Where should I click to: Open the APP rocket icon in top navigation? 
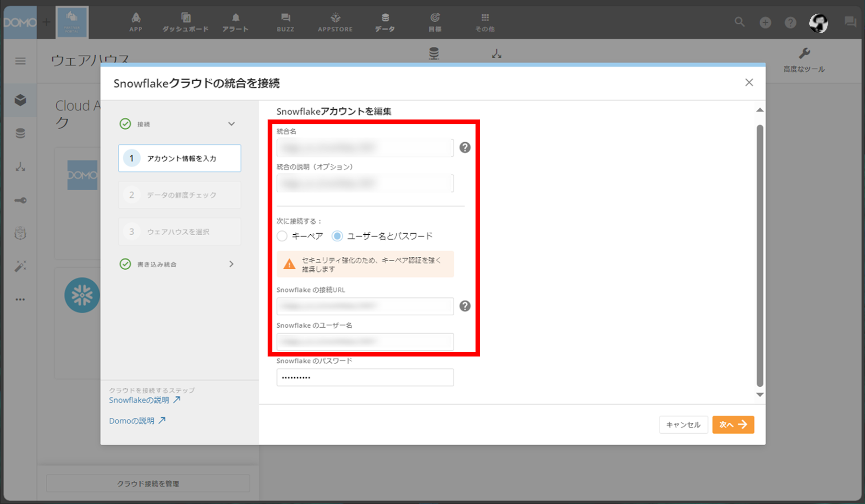click(136, 22)
